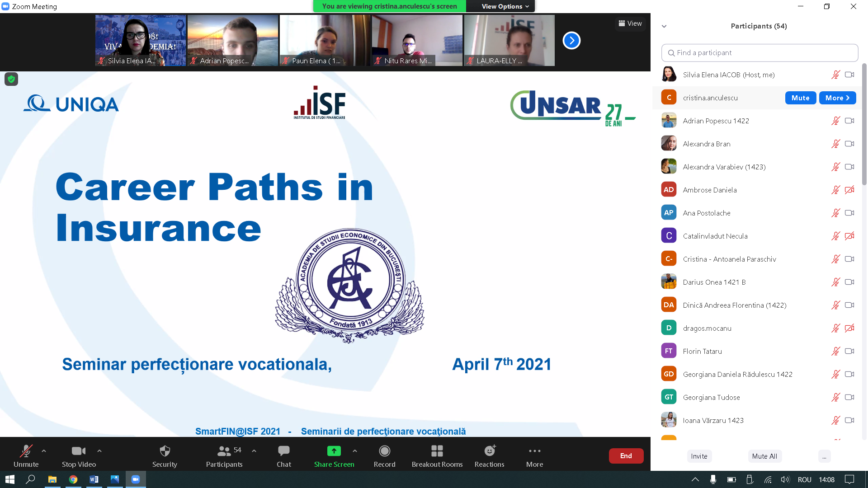The image size is (868, 488).
Task: Toggle Cristina - Antoanela Paraschiv's camera icon
Action: 849,259
